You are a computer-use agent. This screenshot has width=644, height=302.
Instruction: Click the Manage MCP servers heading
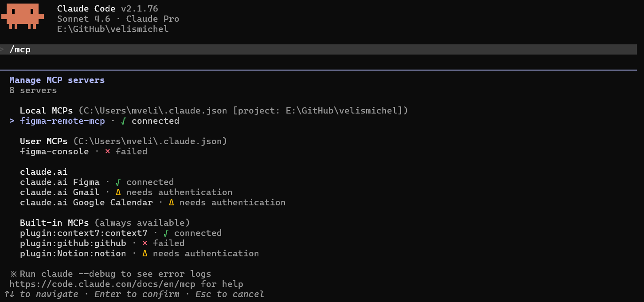[x=57, y=80]
